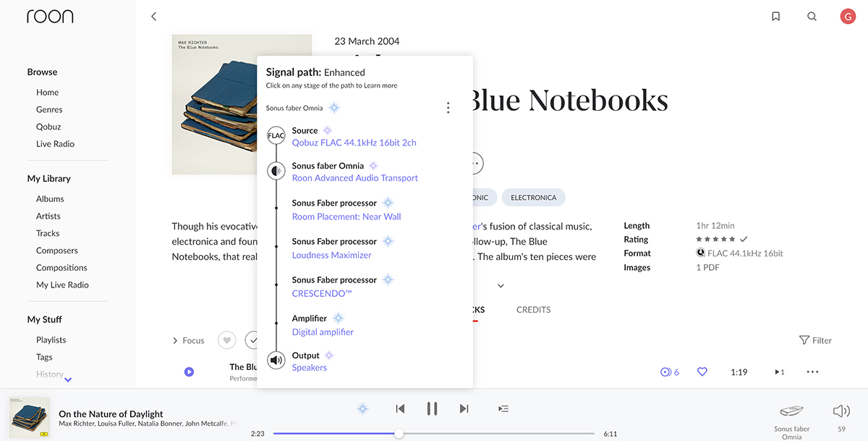
Task: Open track three-dot more menu
Action: pos(812,371)
